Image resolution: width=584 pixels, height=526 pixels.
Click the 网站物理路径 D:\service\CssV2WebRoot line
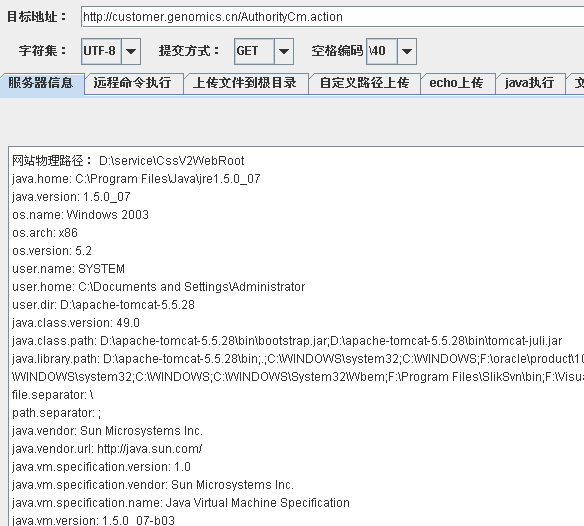point(128,161)
